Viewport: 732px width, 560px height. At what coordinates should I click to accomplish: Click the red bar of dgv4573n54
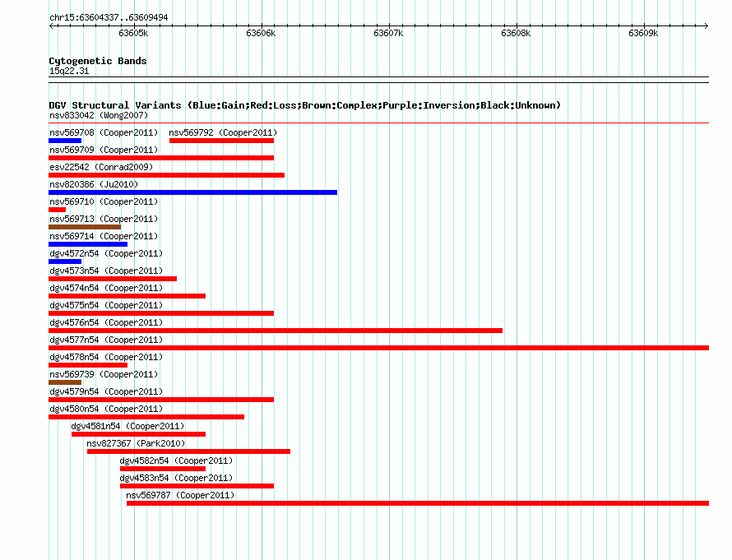pos(113,279)
